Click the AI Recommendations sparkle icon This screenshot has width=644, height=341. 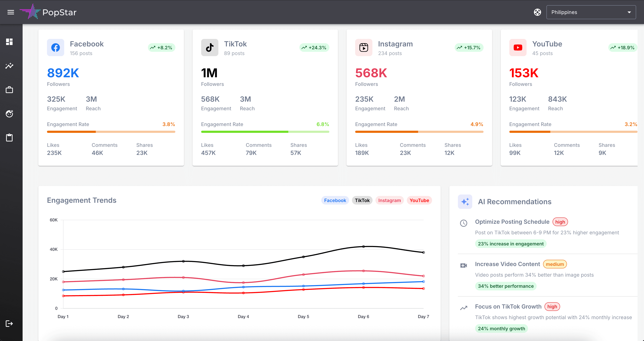[x=465, y=202]
